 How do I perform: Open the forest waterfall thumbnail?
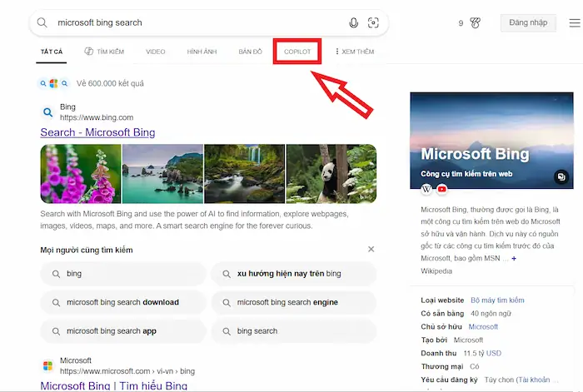pyautogui.click(x=245, y=174)
